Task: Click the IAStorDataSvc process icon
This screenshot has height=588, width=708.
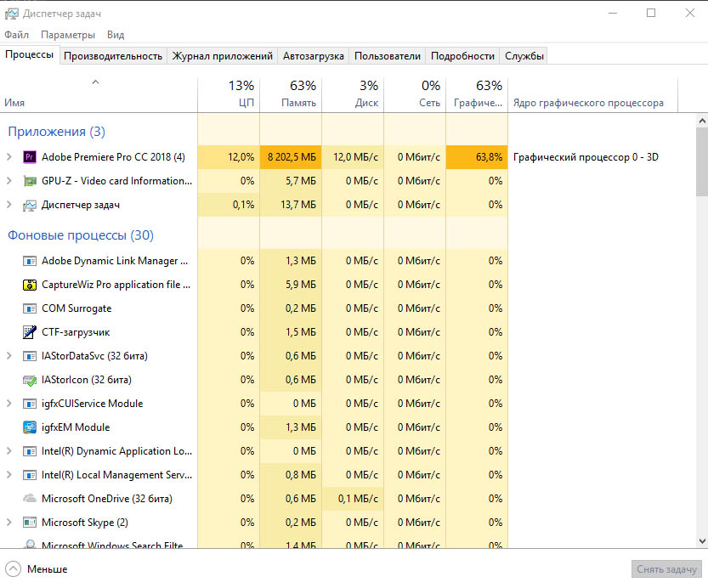Action: pyautogui.click(x=30, y=356)
